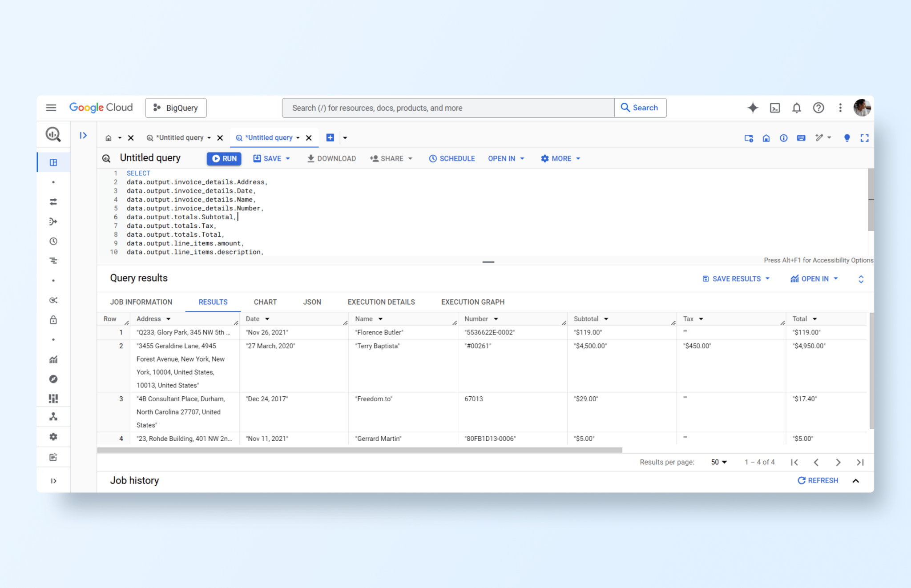This screenshot has width=911, height=588.
Task: Open Data transfers in the left sidebar
Action: coord(53,201)
